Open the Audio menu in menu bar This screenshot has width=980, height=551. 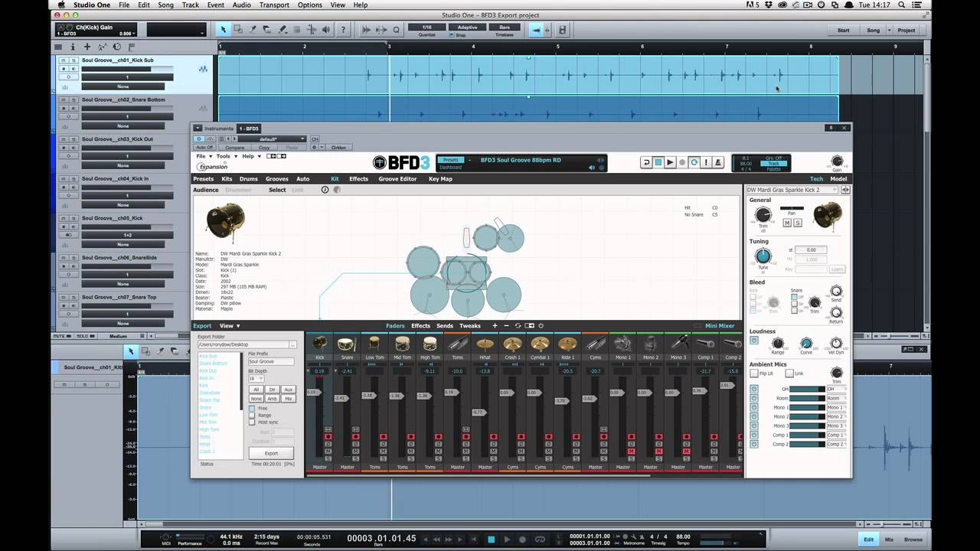(x=241, y=5)
